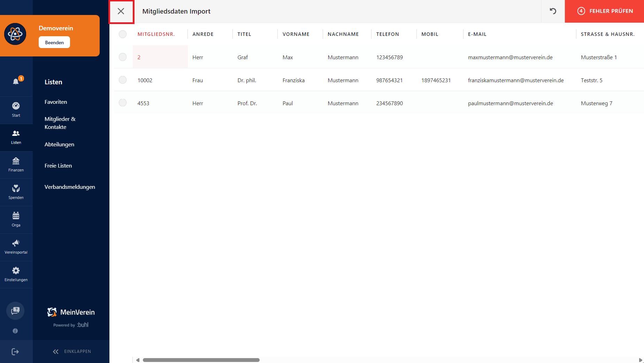Click the Strasse & Hausnr. column header
The width and height of the screenshot is (644, 363).
click(x=607, y=34)
